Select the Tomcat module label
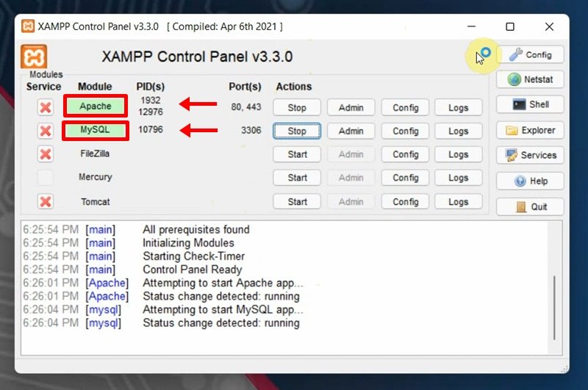This screenshot has width=588, height=390. pos(96,201)
